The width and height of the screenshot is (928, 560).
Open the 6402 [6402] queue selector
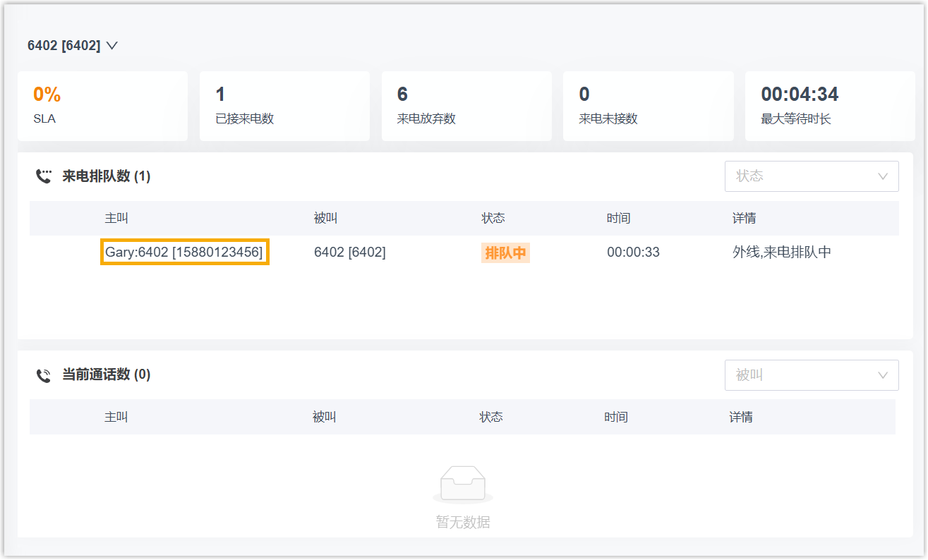pos(72,46)
